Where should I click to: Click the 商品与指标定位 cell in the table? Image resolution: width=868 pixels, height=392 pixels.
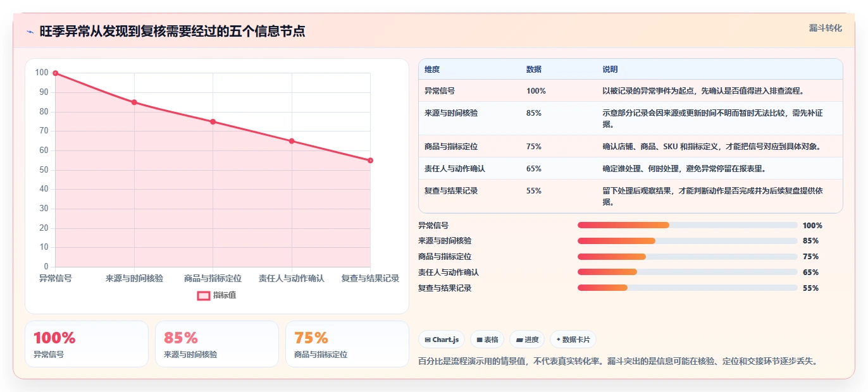(451, 147)
